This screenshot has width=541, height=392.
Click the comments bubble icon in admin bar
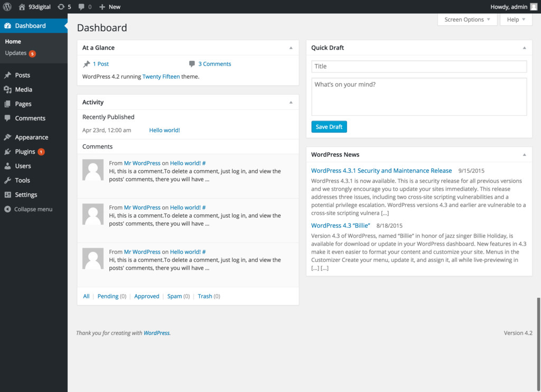[x=81, y=7]
